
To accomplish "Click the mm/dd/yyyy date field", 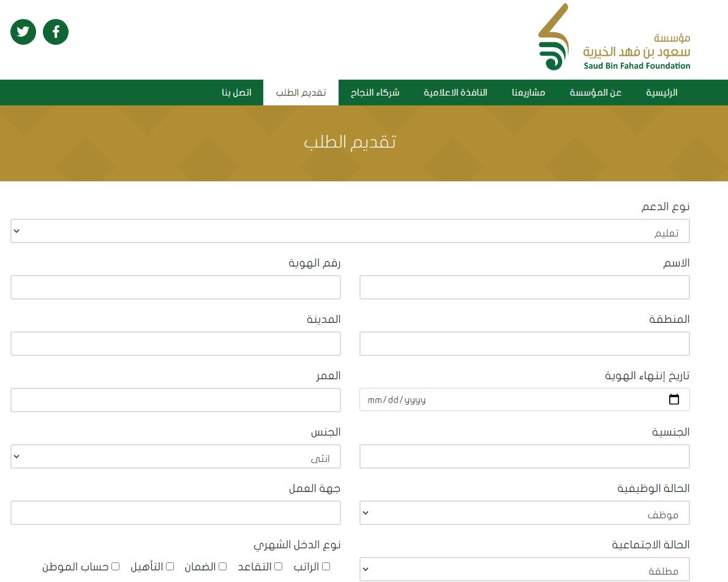I will [525, 399].
